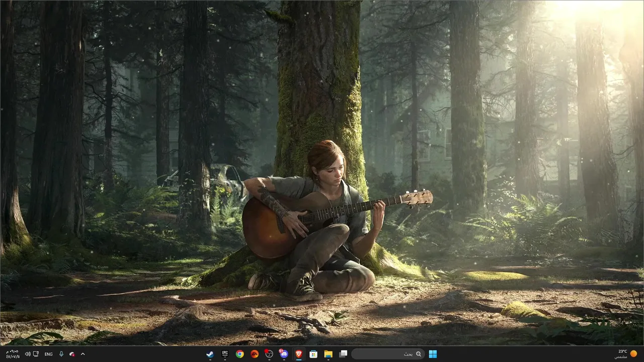Screen dimensions: 644x362
Task: Switch the ENG input language
Action: 48,354
